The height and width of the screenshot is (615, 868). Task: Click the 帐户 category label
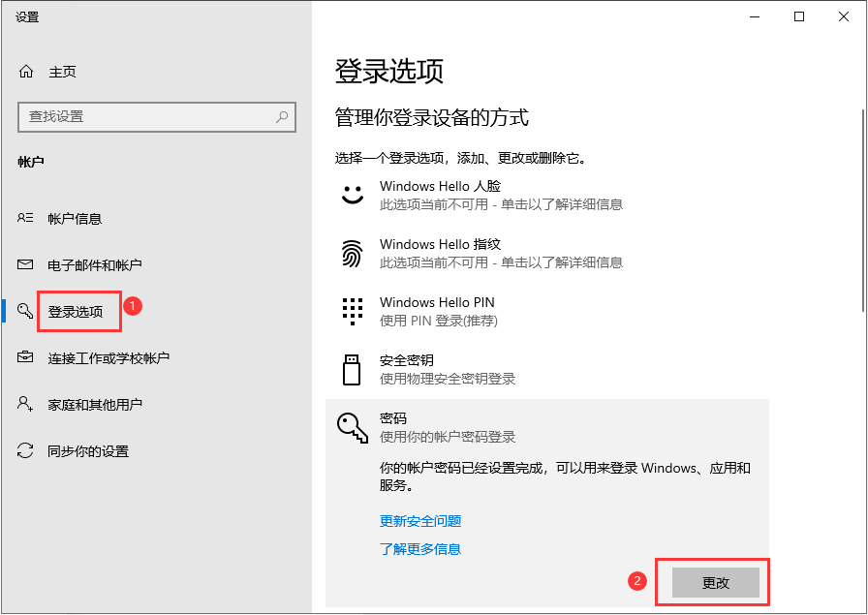[30, 162]
